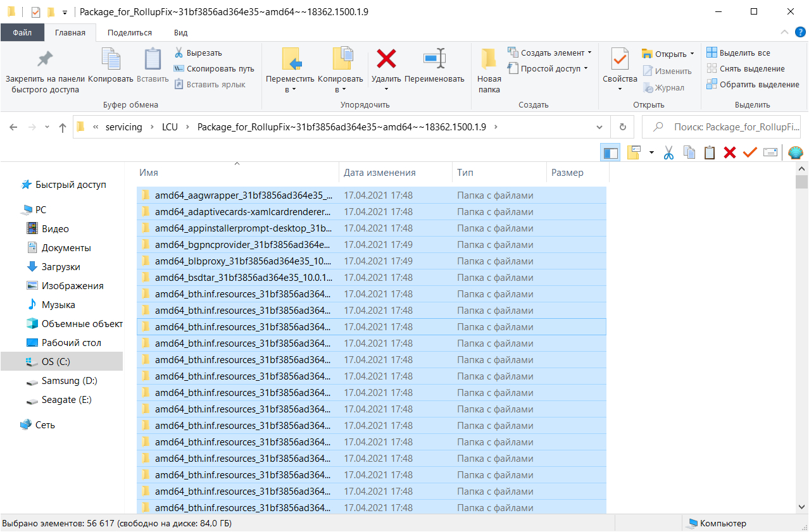This screenshot has height=532, width=809.
Task: Open the Открыть dropdown arrow
Action: (692, 54)
